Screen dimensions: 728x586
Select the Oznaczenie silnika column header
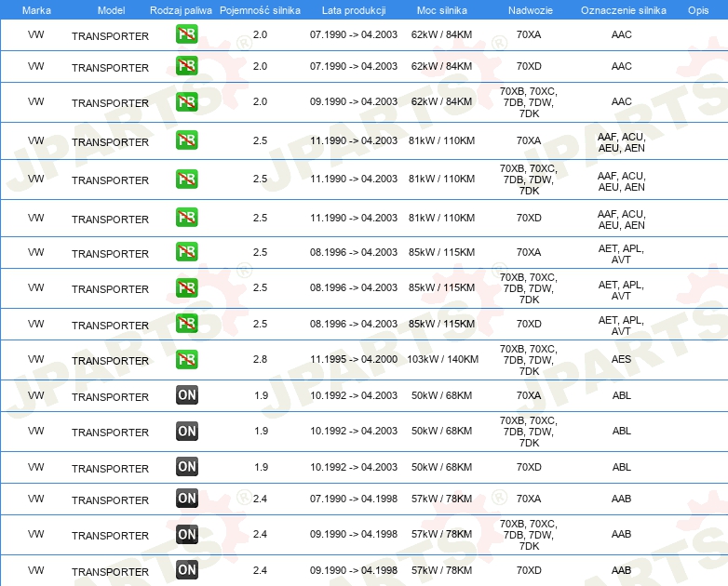point(623,10)
